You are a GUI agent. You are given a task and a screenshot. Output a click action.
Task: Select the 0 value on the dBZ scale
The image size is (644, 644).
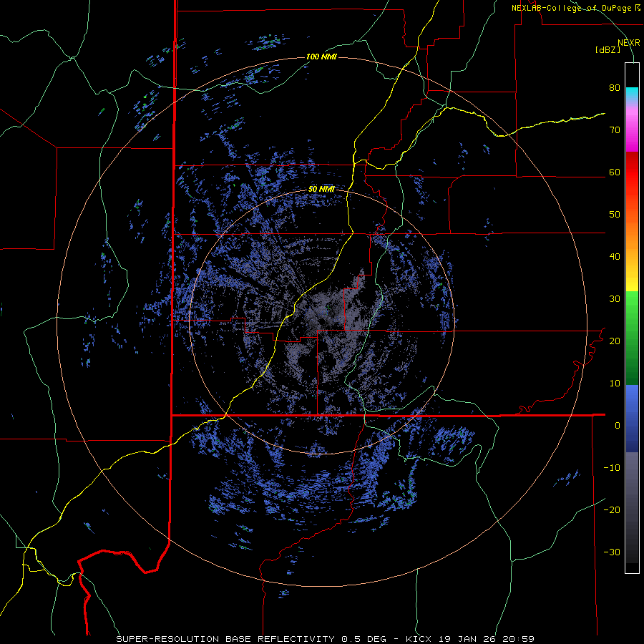[x=618, y=426]
